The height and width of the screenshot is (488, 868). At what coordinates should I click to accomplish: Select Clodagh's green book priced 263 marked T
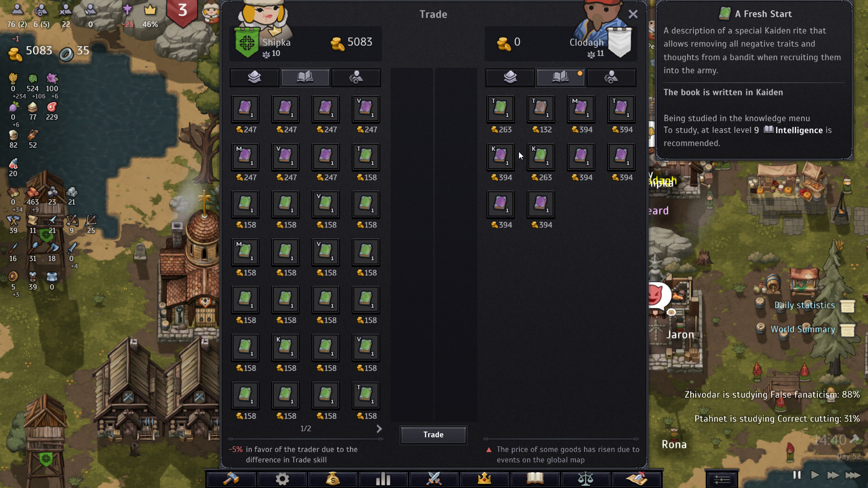pyautogui.click(x=500, y=109)
